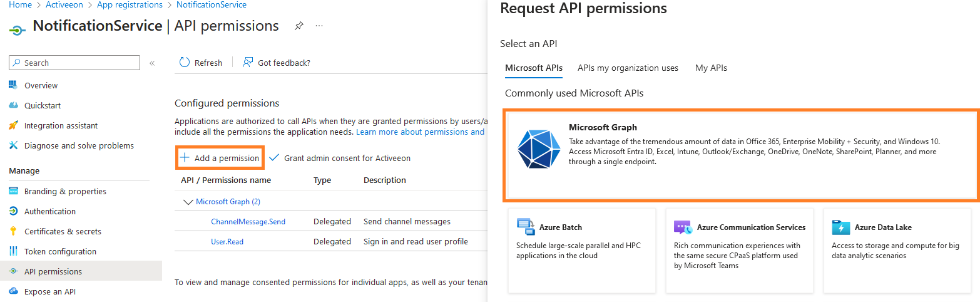This screenshot has width=980, height=302.
Task: Click the Type column header
Action: [x=322, y=180]
